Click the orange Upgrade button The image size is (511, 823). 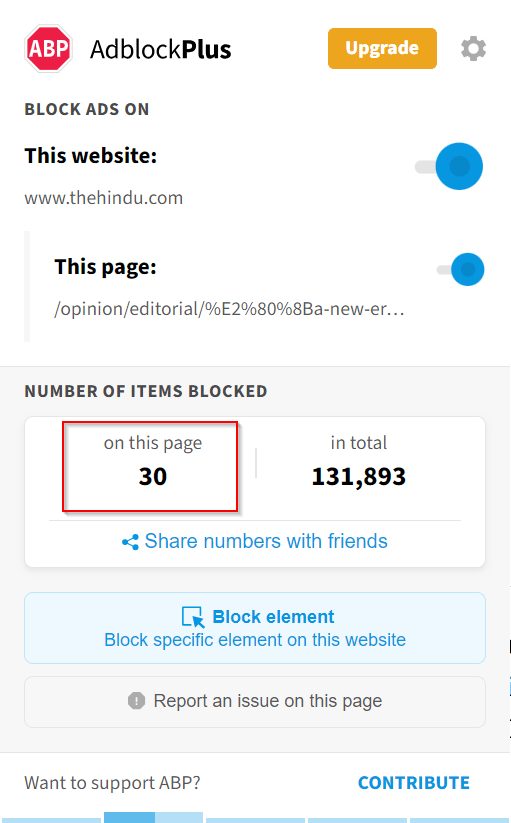(x=382, y=48)
